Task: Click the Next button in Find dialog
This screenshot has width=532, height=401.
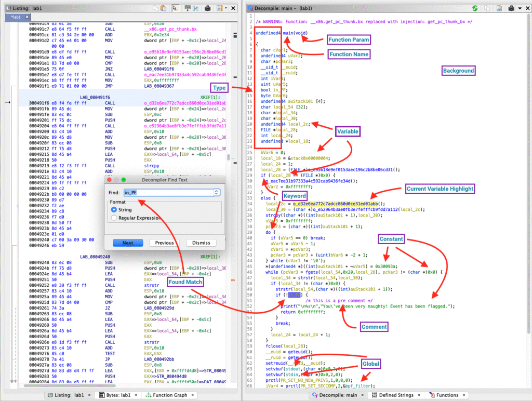Action: coord(128,243)
